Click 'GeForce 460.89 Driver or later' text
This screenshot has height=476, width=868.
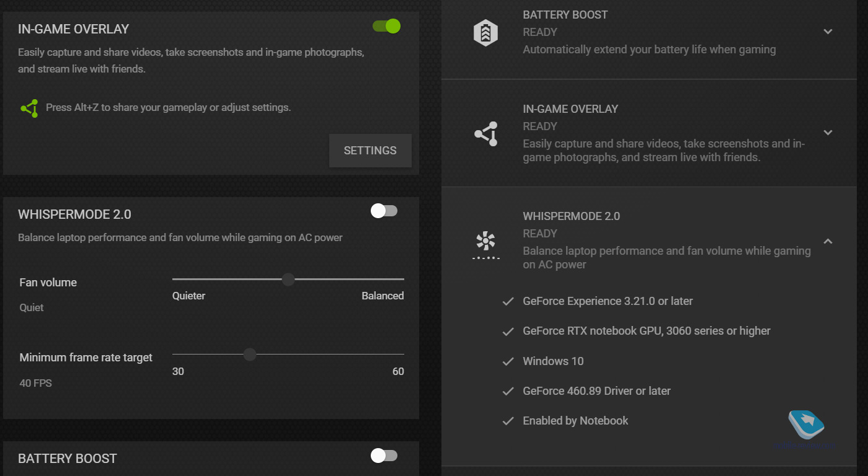click(x=596, y=391)
